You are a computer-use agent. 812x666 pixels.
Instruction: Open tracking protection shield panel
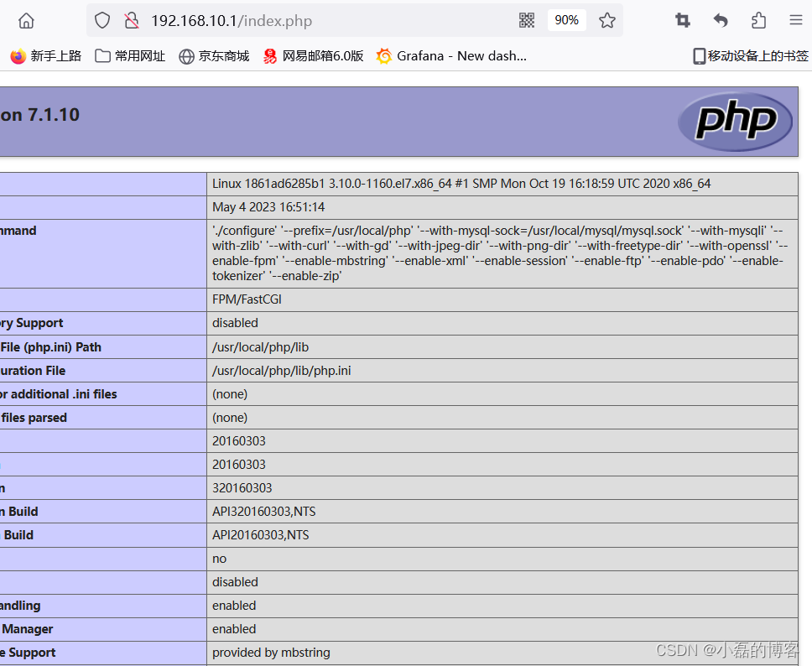click(x=101, y=20)
